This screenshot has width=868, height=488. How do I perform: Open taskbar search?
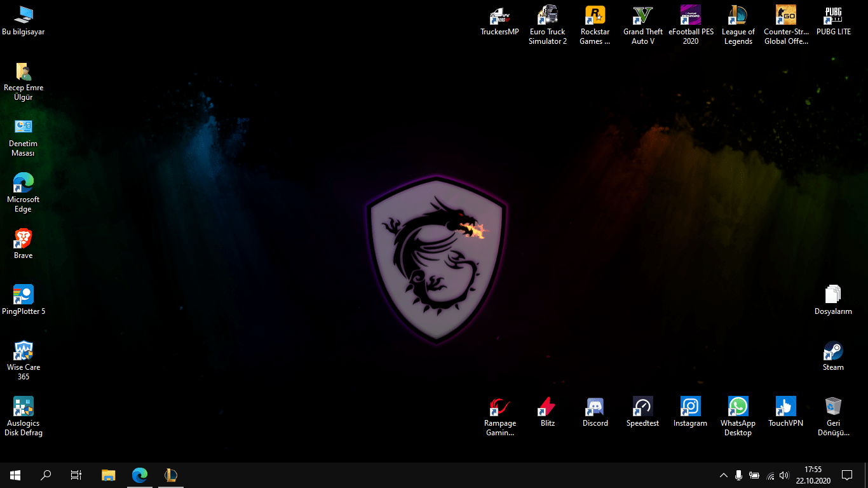pyautogui.click(x=46, y=475)
